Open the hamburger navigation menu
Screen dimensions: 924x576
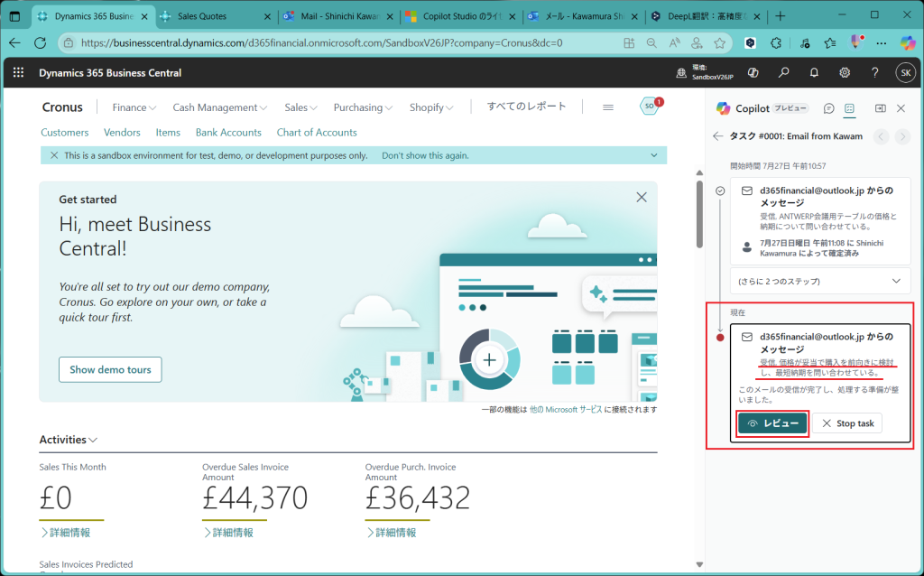[608, 107]
